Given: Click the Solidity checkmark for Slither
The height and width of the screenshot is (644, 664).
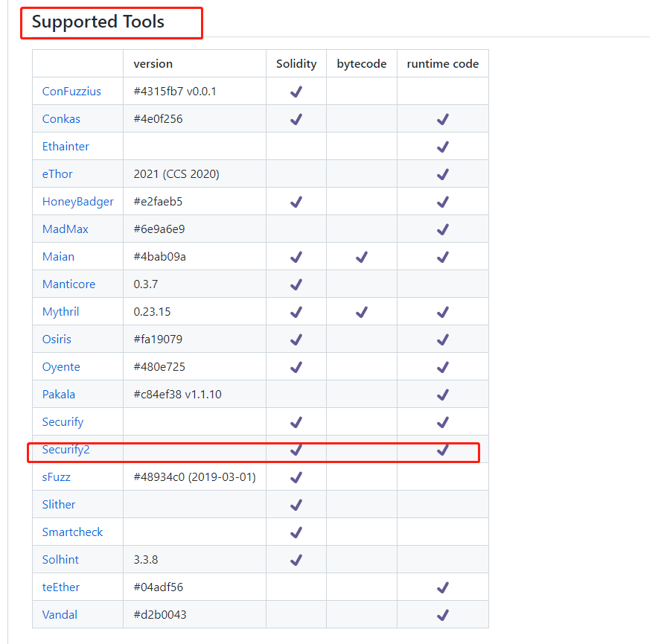Looking at the screenshot, I should pos(296,504).
